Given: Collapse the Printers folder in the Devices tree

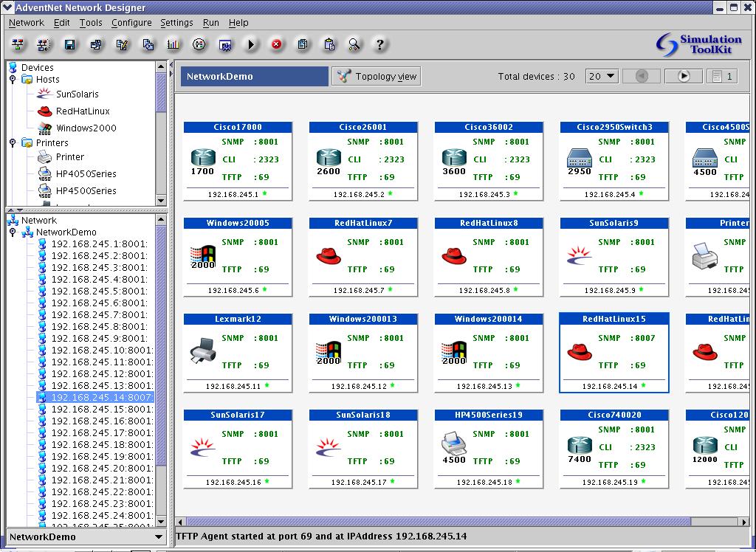Looking at the screenshot, I should click(x=13, y=142).
